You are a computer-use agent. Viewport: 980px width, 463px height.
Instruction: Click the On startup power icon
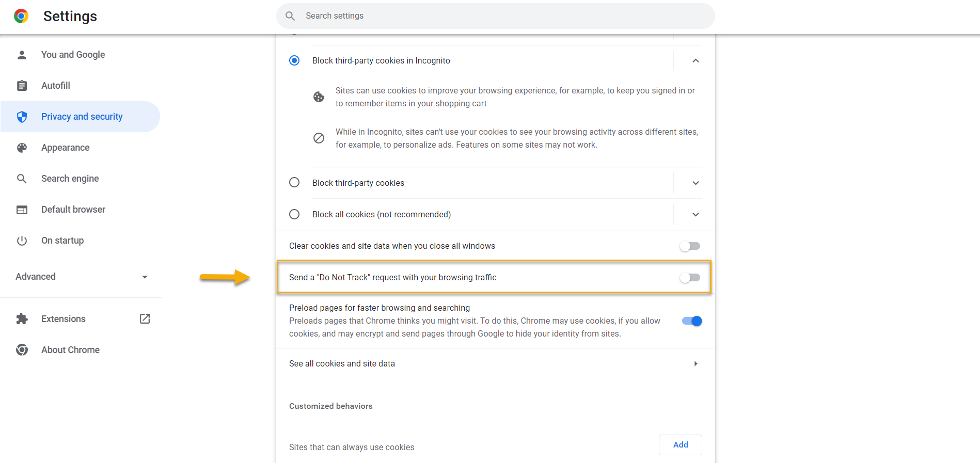click(22, 241)
